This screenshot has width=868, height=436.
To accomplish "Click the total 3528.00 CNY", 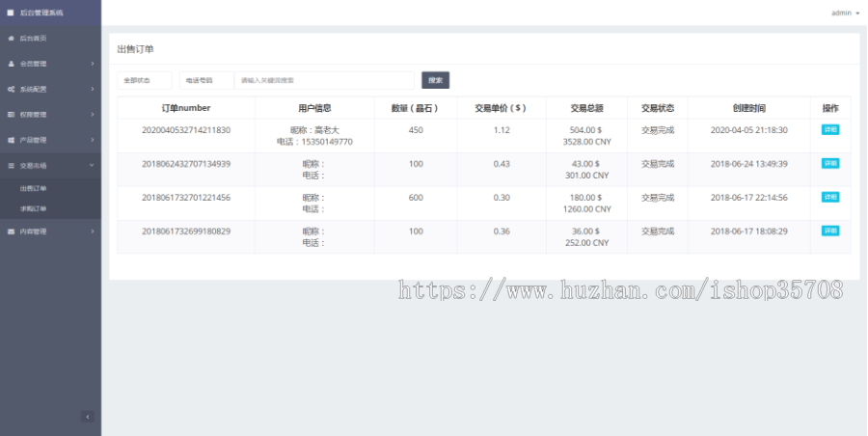I will tap(586, 142).
